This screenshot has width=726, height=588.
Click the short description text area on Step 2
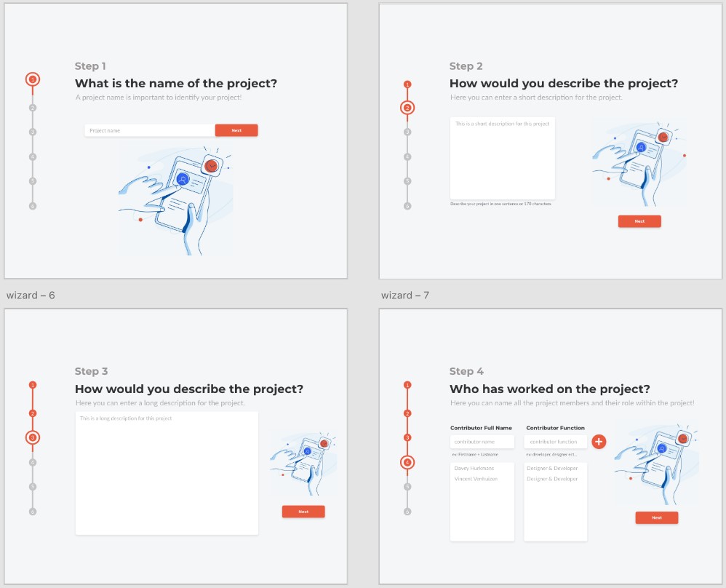point(503,159)
